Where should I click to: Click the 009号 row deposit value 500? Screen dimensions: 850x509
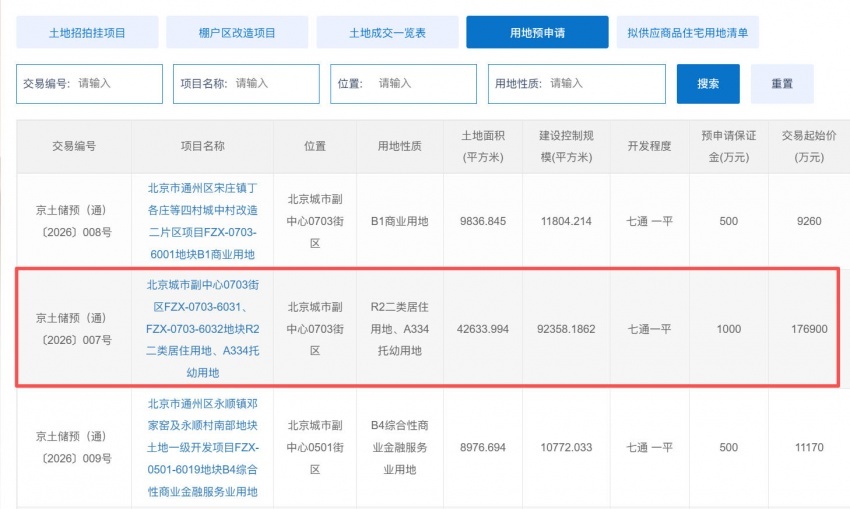click(729, 447)
